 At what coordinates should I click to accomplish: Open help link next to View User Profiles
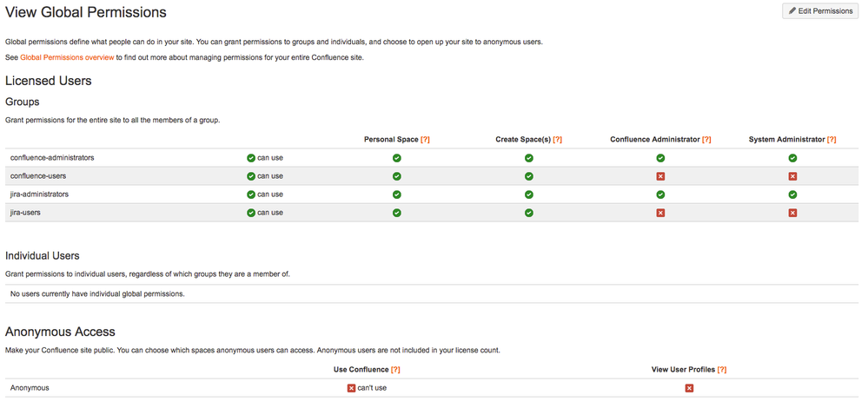722,370
